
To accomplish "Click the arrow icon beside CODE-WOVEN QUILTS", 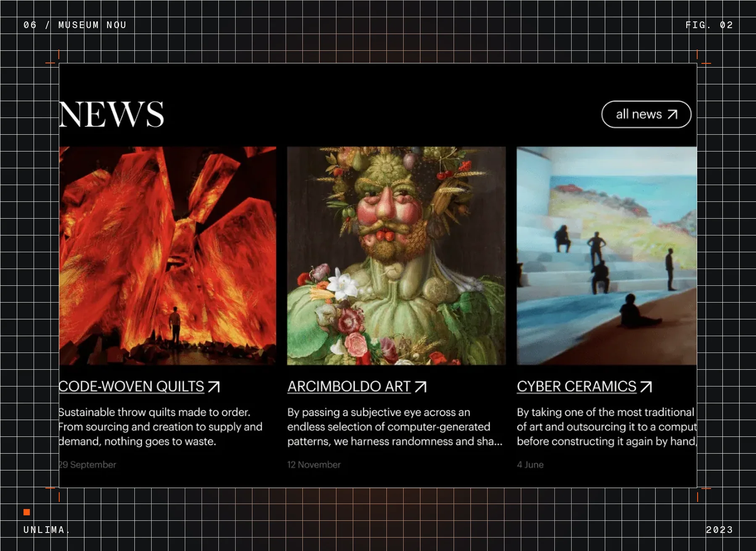I will (214, 386).
